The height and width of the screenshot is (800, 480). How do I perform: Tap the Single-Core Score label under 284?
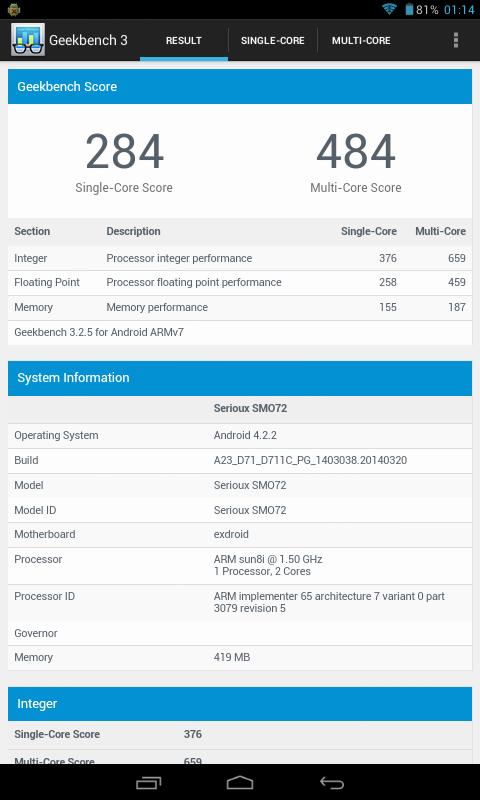(x=124, y=188)
